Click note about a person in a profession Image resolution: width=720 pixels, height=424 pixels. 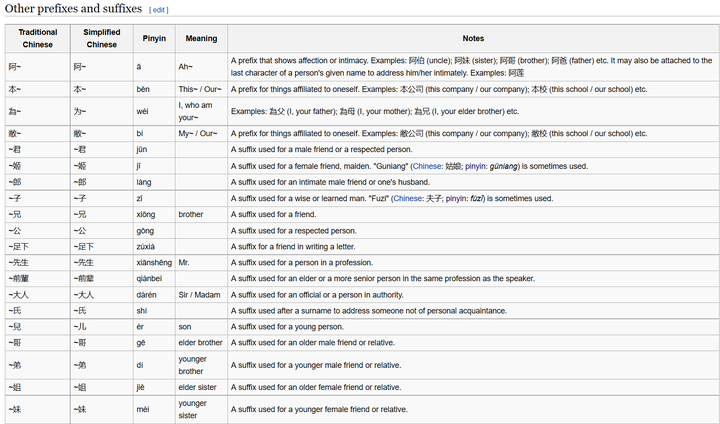pyautogui.click(x=302, y=263)
